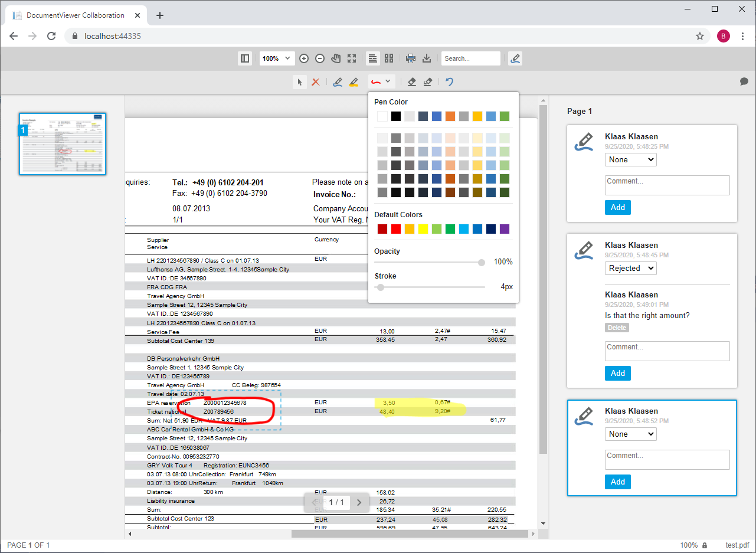Undo the last annotation action
The image size is (756, 553).
pyautogui.click(x=450, y=82)
